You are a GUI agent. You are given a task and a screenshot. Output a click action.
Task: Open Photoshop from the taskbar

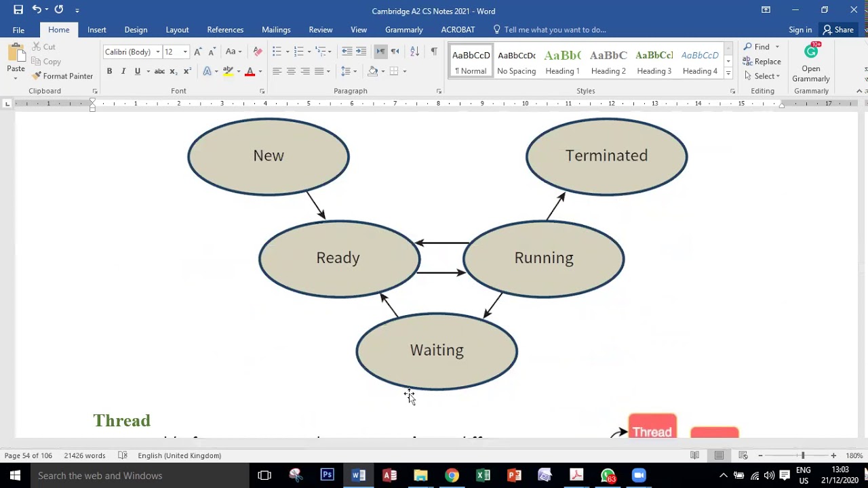click(327, 475)
